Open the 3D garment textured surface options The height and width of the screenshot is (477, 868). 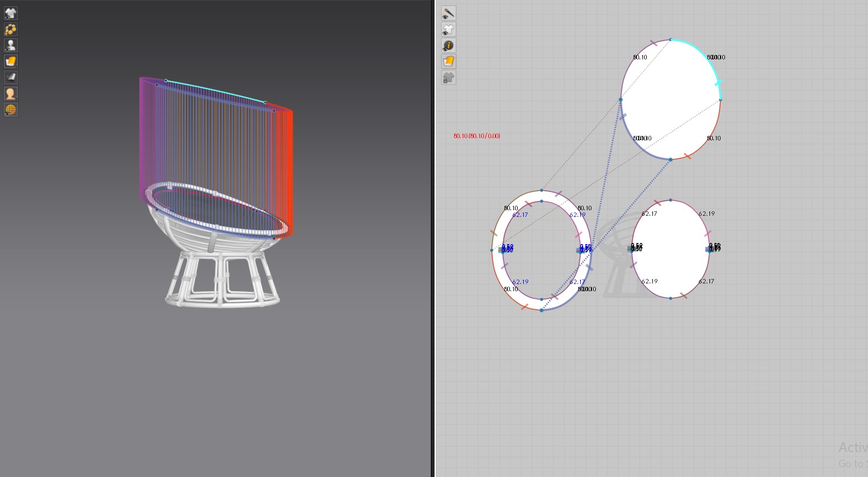pyautogui.click(x=11, y=61)
